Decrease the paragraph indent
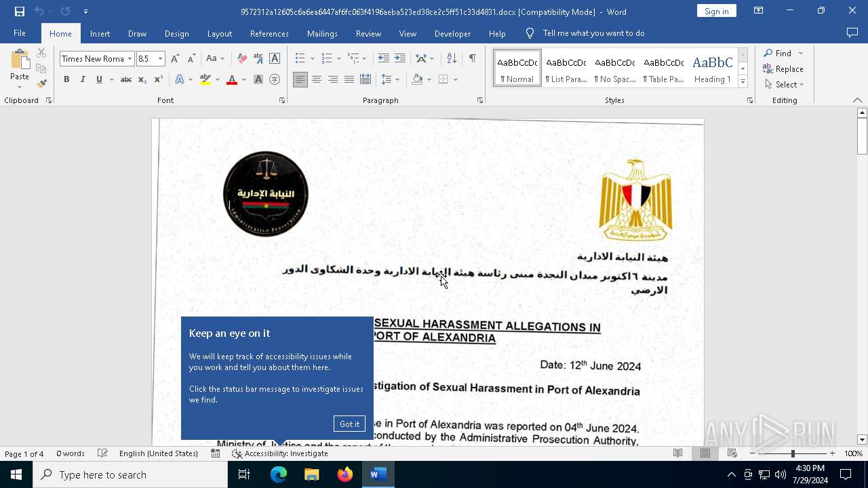The height and width of the screenshot is (488, 868). tap(384, 59)
